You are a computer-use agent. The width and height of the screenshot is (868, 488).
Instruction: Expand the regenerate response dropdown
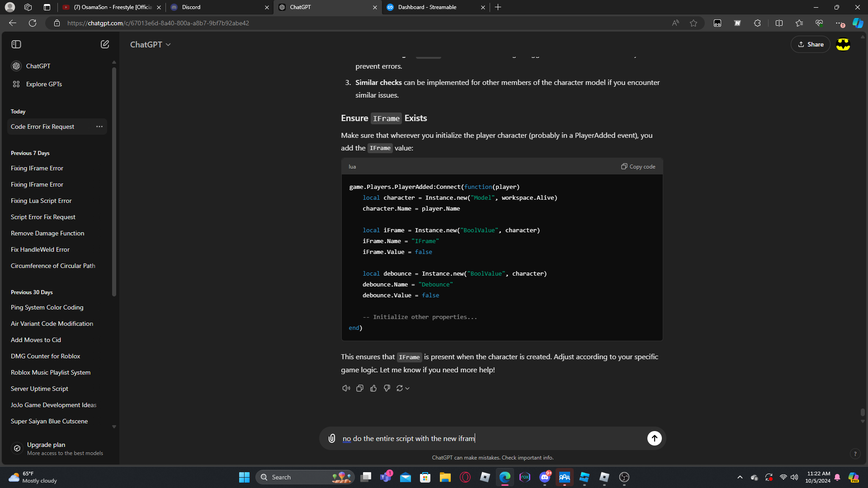pyautogui.click(x=407, y=388)
